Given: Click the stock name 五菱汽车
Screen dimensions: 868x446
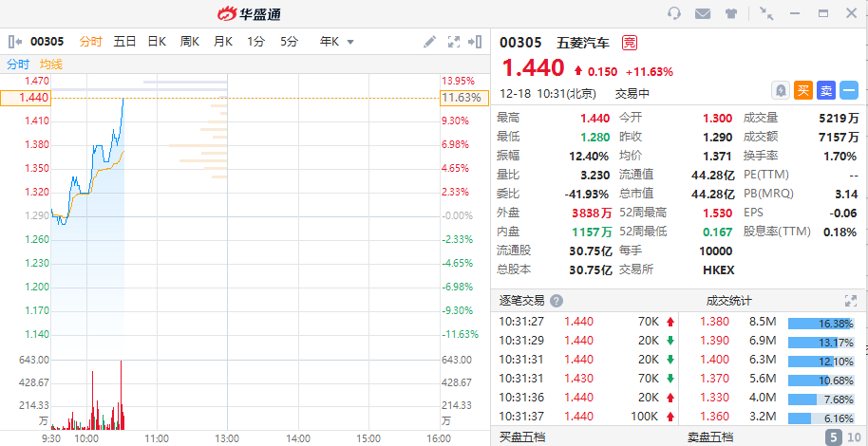Looking at the screenshot, I should [583, 43].
